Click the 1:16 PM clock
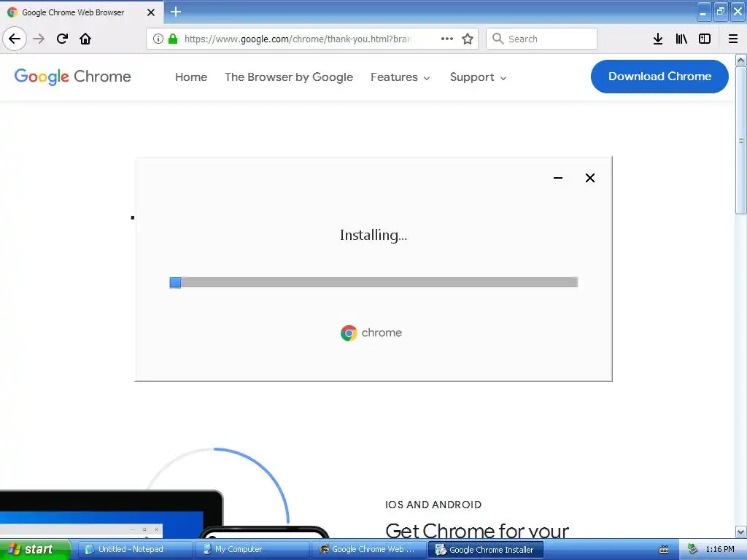Screen dimensions: 747x560 720,550
